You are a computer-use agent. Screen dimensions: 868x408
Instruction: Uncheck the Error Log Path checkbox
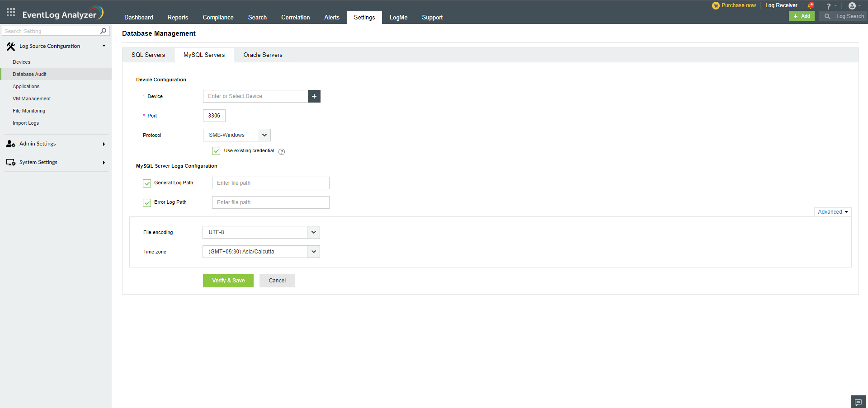click(147, 202)
